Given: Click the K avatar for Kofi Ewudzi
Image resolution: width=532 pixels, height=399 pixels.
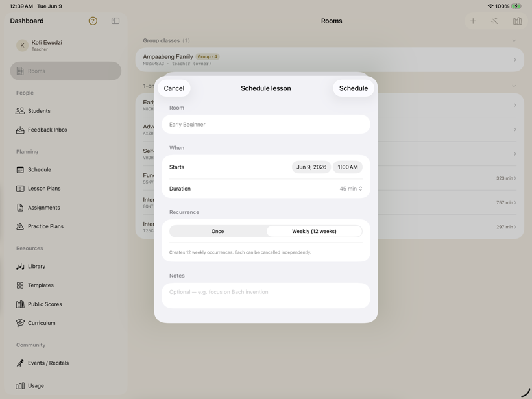Looking at the screenshot, I should click(23, 45).
